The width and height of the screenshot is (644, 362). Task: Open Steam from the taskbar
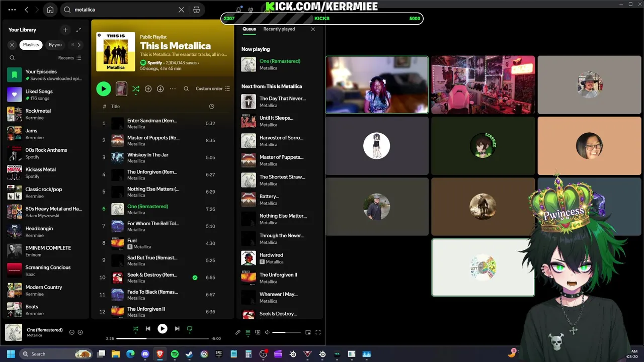coord(189,354)
